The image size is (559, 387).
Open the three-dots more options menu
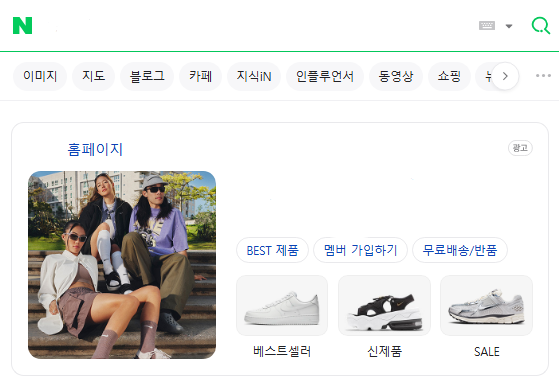(x=543, y=76)
